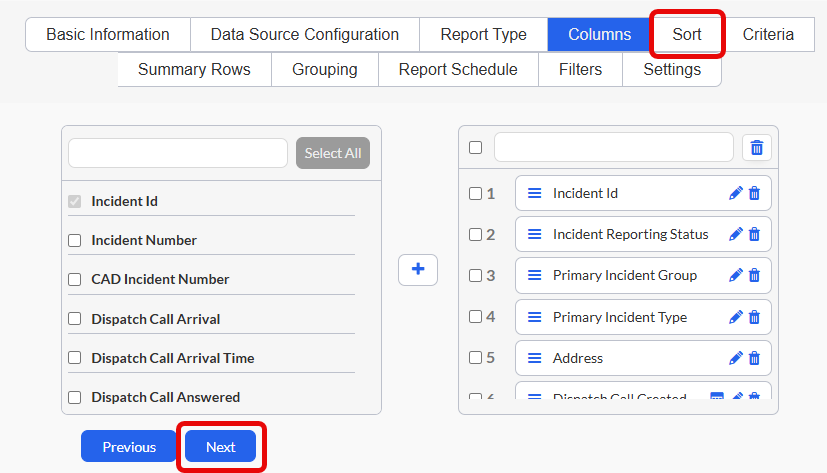Viewport: 827px width, 473px height.
Task: Edit the Address column with pencil icon
Action: [735, 358]
